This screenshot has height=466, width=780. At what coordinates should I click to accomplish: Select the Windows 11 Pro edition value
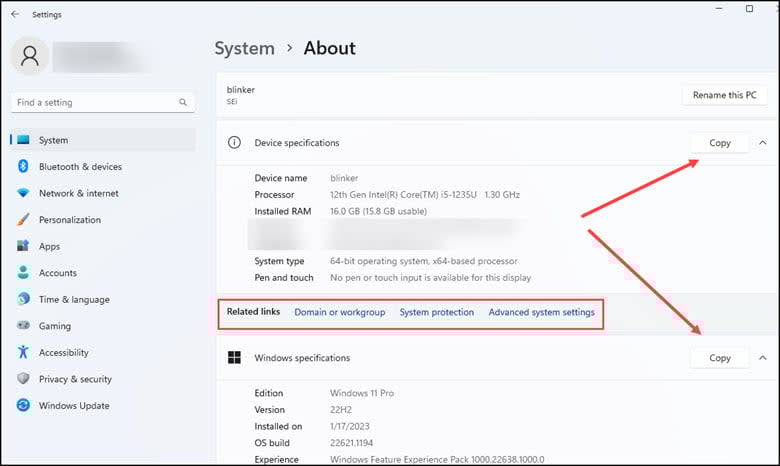pyautogui.click(x=362, y=393)
